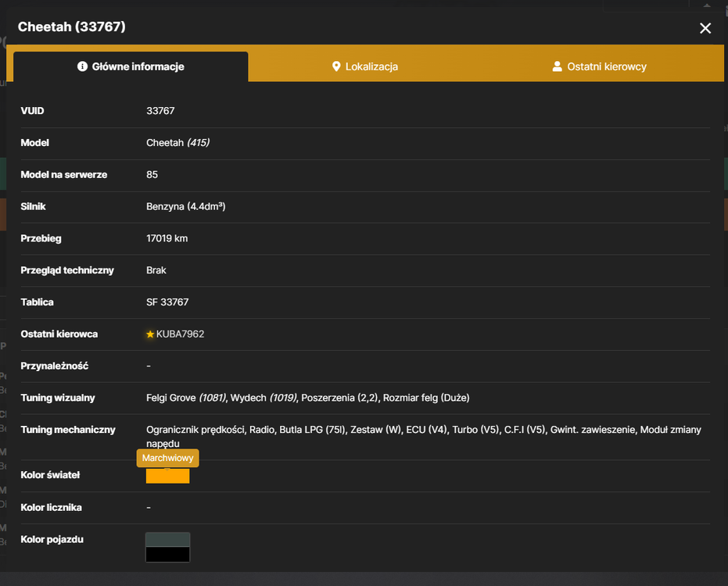Click the Rozmiar felg (Duże) entry
The height and width of the screenshot is (586, 728).
(426, 398)
